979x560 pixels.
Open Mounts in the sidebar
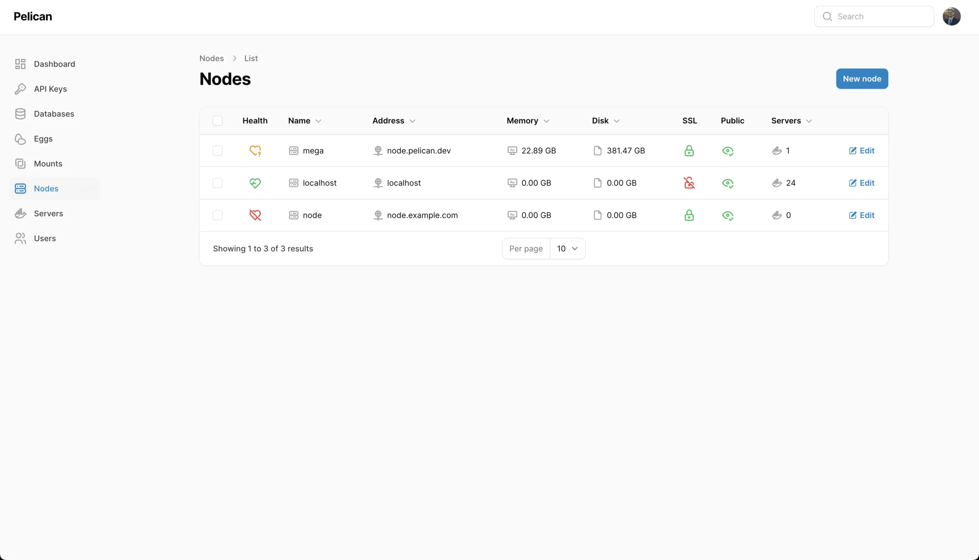click(x=54, y=164)
